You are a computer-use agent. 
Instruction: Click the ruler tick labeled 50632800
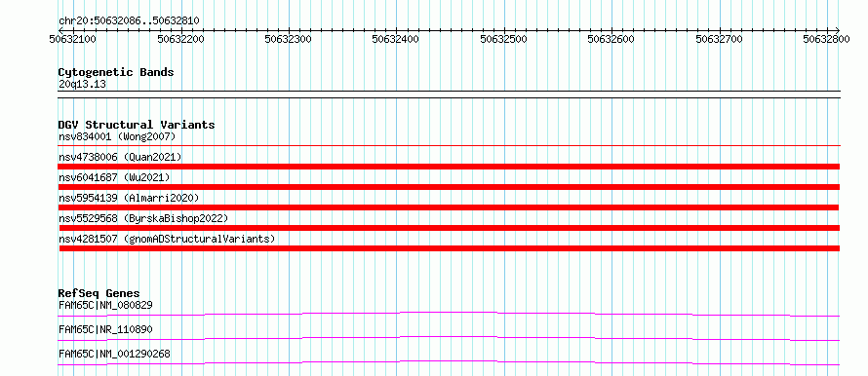coord(826,39)
